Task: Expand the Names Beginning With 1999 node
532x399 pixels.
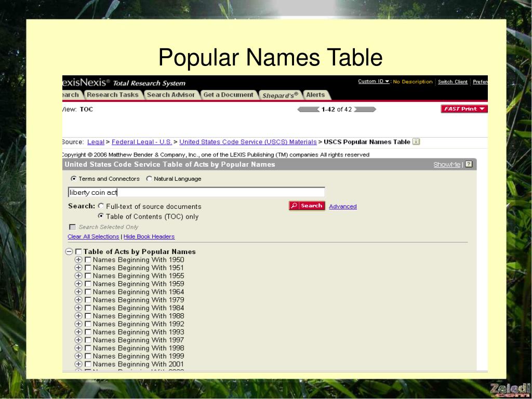Action: (78, 356)
